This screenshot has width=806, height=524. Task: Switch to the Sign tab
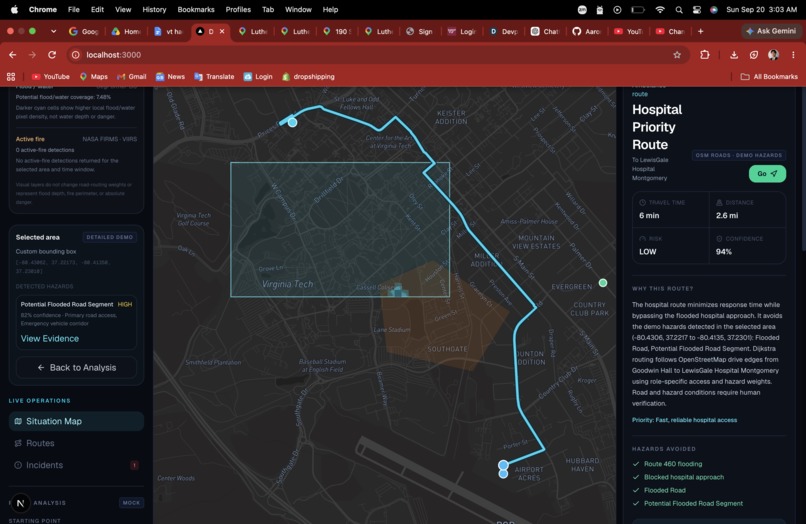(x=419, y=31)
